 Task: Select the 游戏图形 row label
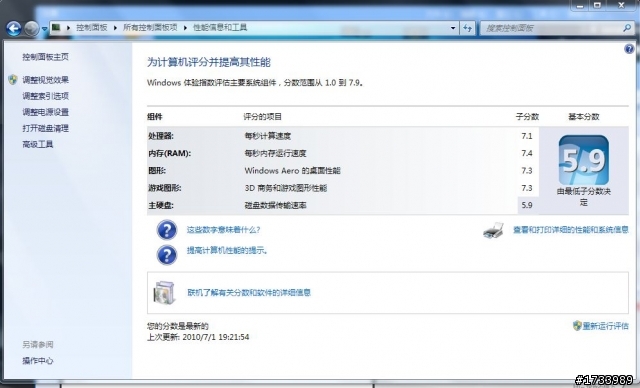pos(164,188)
